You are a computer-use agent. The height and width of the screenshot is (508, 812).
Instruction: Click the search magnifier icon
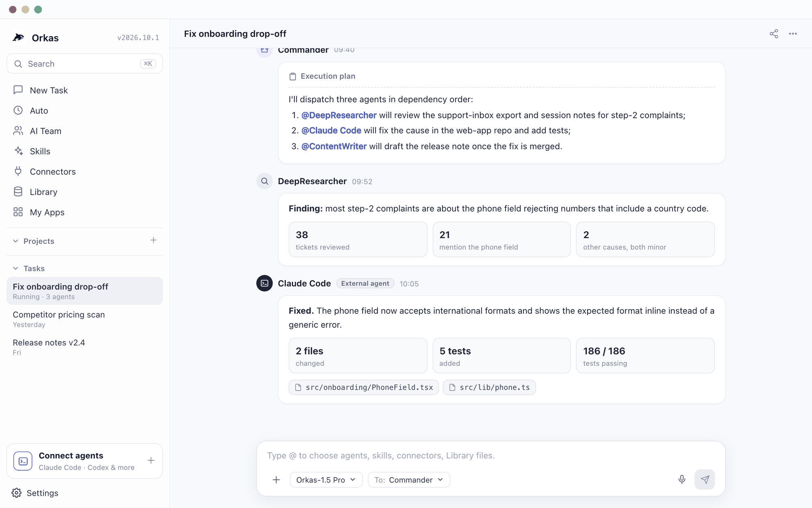pos(18,64)
